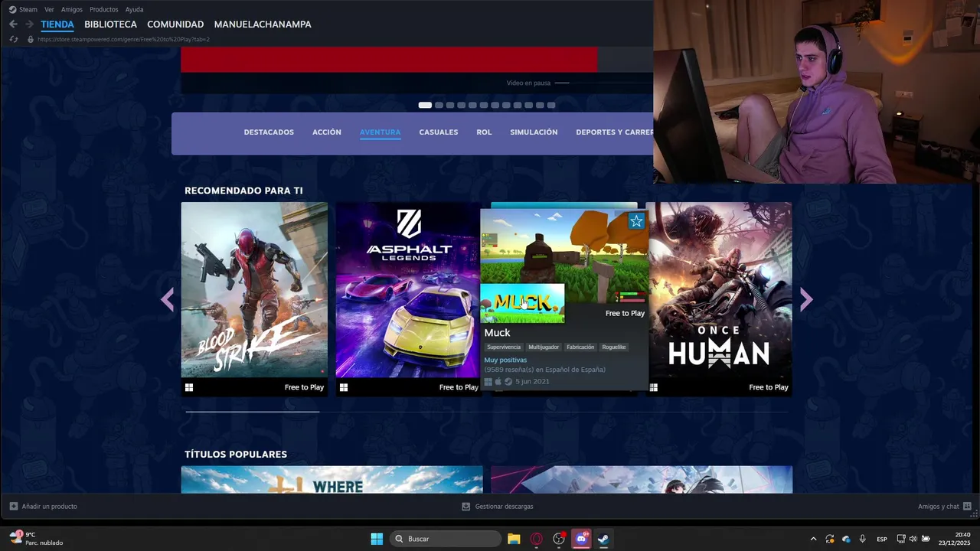Screen dimensions: 980x551
Task: Open the Ver menu
Action: (x=49, y=9)
